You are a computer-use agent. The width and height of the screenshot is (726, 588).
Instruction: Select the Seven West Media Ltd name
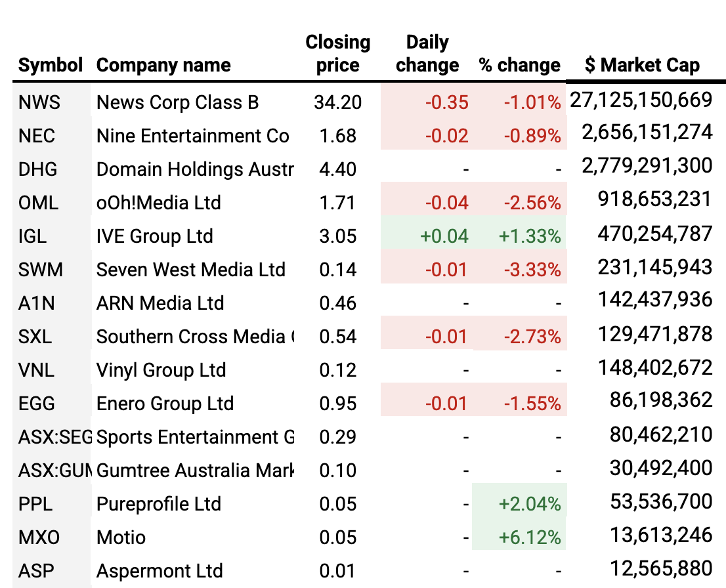pyautogui.click(x=190, y=270)
